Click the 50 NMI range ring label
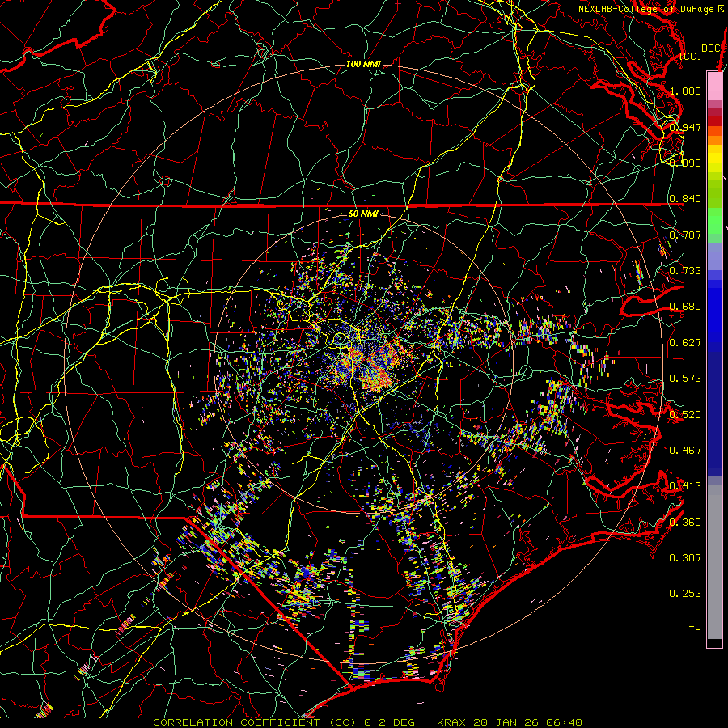 click(x=363, y=214)
